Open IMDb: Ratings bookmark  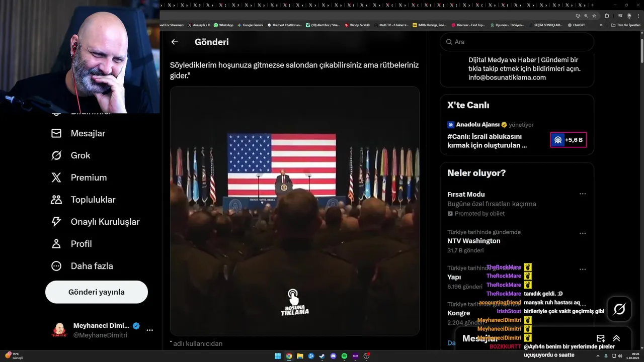click(429, 25)
